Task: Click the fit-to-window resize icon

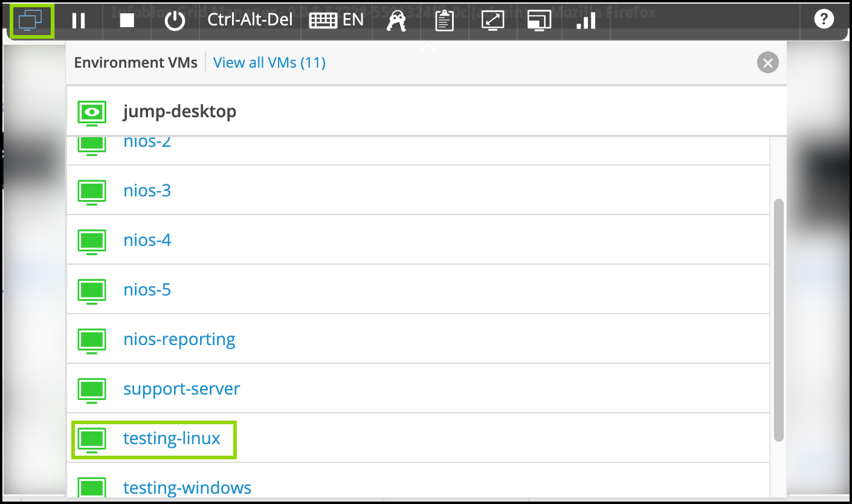Action: pos(492,21)
